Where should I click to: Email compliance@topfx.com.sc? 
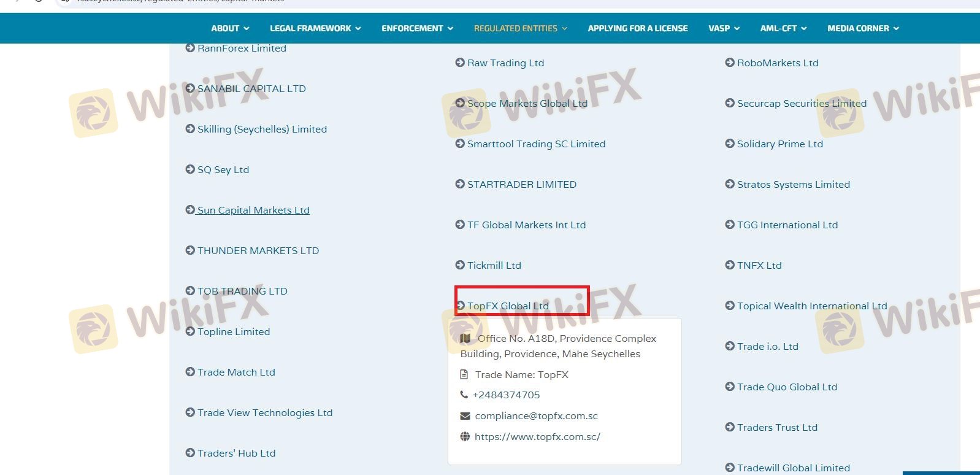click(x=536, y=416)
